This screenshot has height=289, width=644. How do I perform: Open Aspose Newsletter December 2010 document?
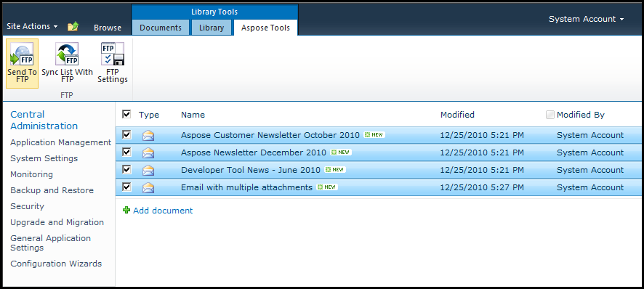[x=254, y=152]
